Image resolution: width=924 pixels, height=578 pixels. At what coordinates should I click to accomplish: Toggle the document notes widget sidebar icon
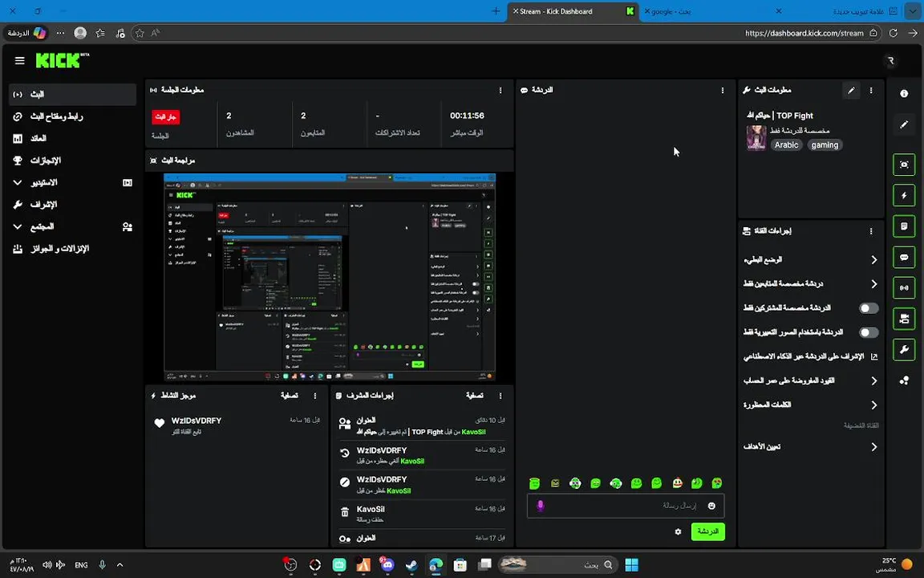903,226
